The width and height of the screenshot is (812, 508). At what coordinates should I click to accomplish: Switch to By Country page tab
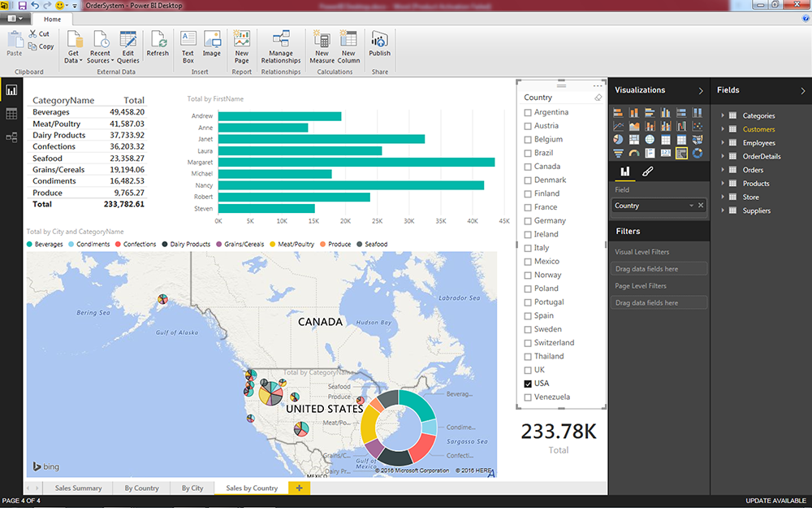pyautogui.click(x=141, y=488)
